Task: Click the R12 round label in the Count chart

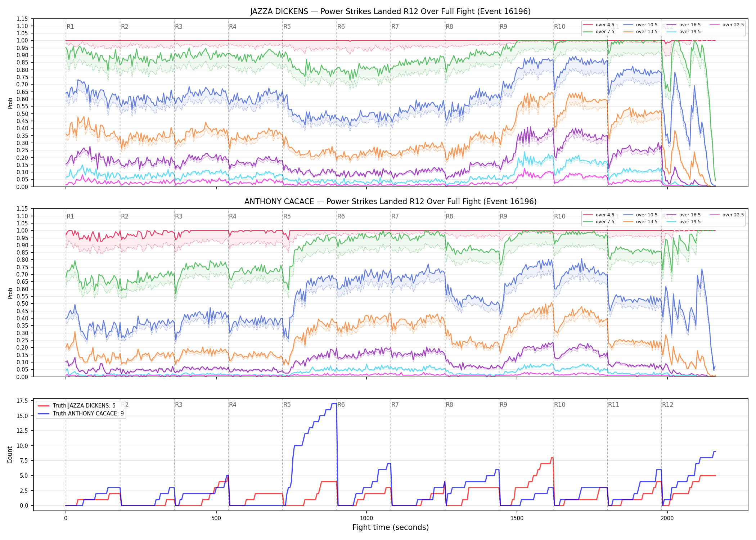Action: [667, 405]
